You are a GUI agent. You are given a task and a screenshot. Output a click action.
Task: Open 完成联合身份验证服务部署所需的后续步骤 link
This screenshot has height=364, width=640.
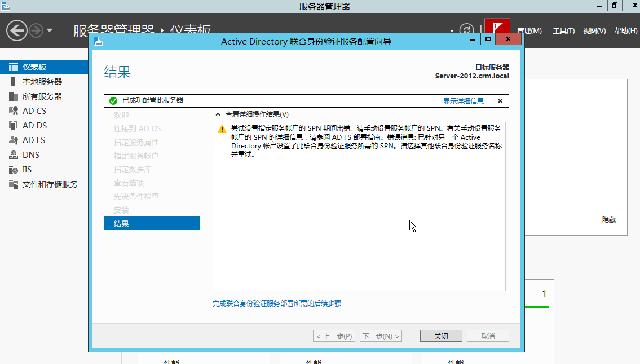(x=277, y=304)
